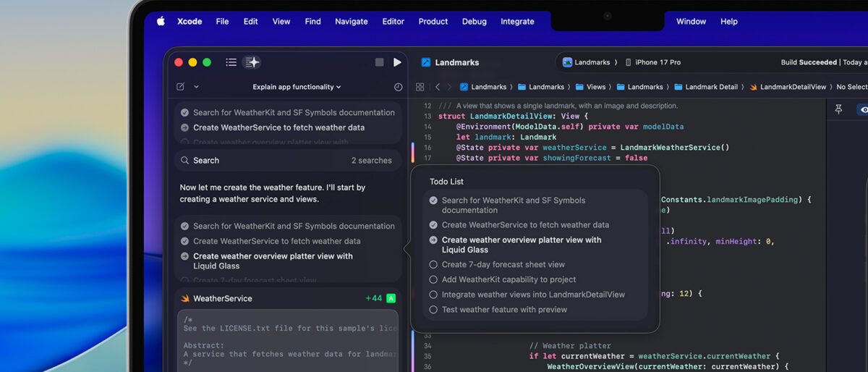Image resolution: width=868 pixels, height=372 pixels.
Task: Open conversation history clock icon
Action: click(398, 87)
